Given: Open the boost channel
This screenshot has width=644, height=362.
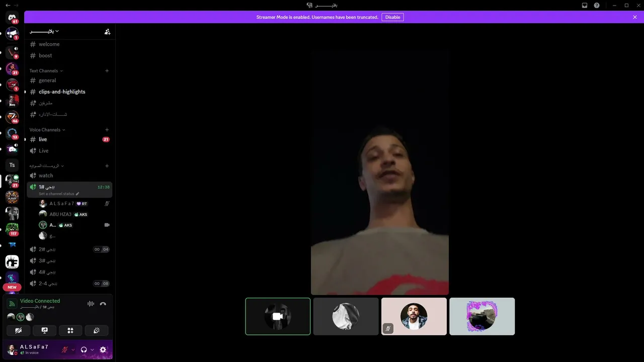Looking at the screenshot, I should (x=69, y=55).
